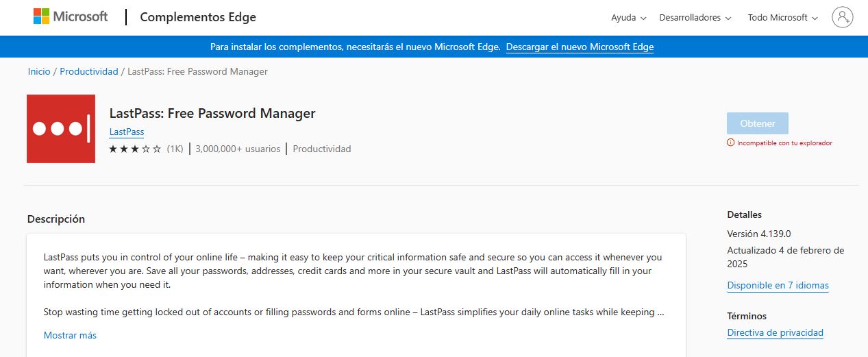Open Disponible en 7 idiomas link
Image resolution: width=868 pixels, height=357 pixels.
tap(778, 285)
